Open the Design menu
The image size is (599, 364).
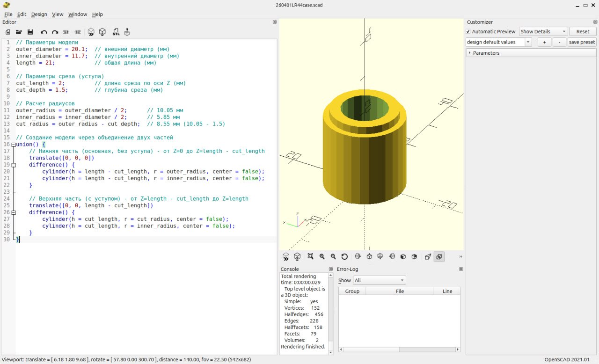click(x=39, y=14)
